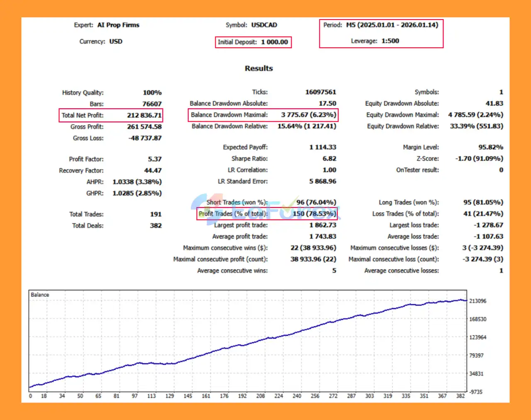This screenshot has height=420, width=531.
Task: Click the Results heading
Action: 258,68
